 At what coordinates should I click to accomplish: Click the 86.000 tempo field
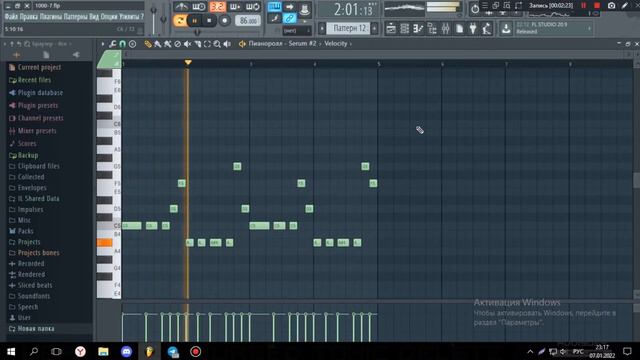click(x=248, y=20)
